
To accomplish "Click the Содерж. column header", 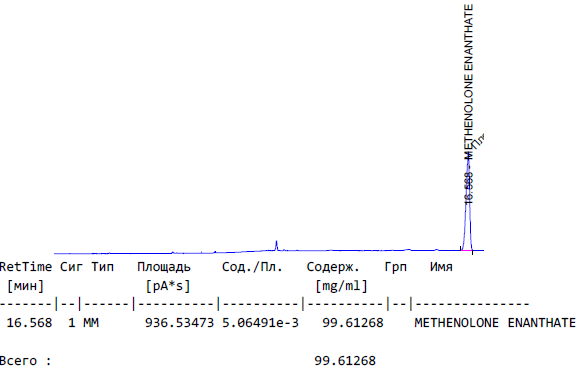I will [x=333, y=267].
